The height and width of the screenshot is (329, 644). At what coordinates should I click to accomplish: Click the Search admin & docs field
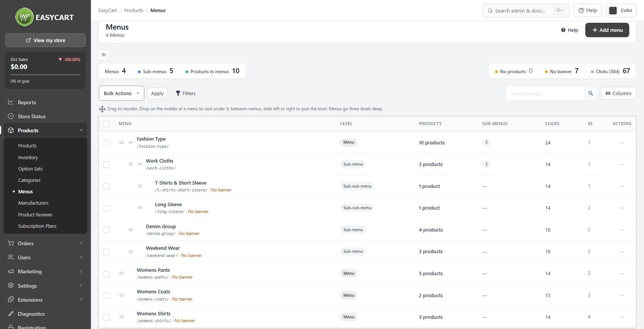pos(526,11)
